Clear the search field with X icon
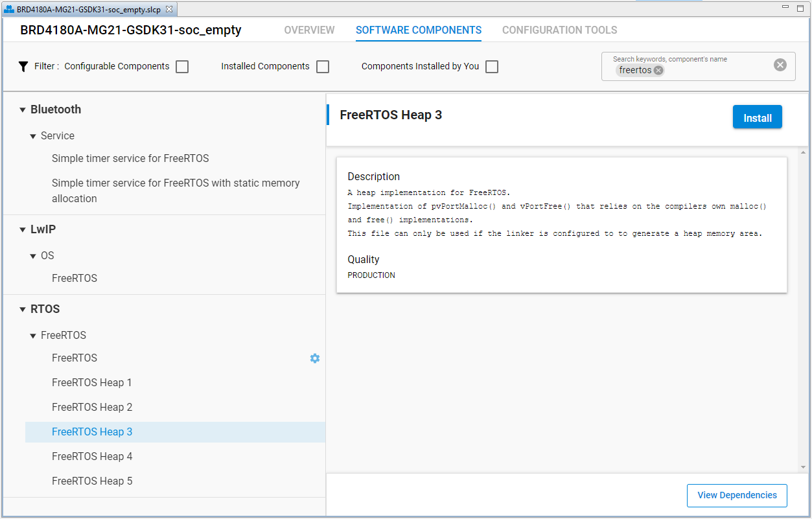This screenshot has width=812, height=519. tap(780, 65)
